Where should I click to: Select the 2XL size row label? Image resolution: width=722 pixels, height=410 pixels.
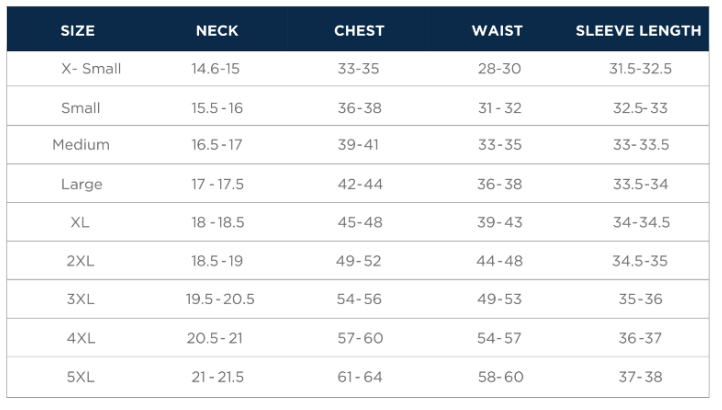coord(80,261)
